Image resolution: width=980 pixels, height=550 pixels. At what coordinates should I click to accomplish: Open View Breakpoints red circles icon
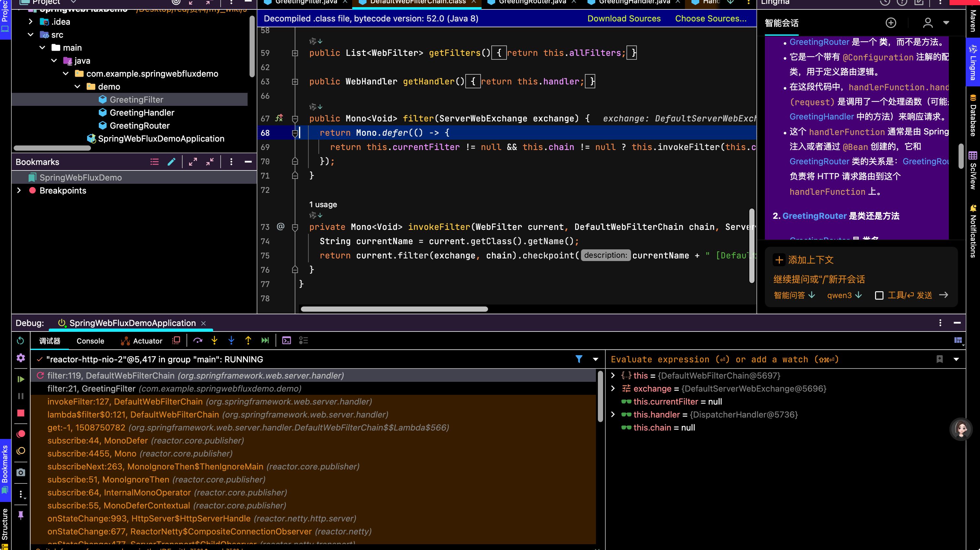click(21, 434)
